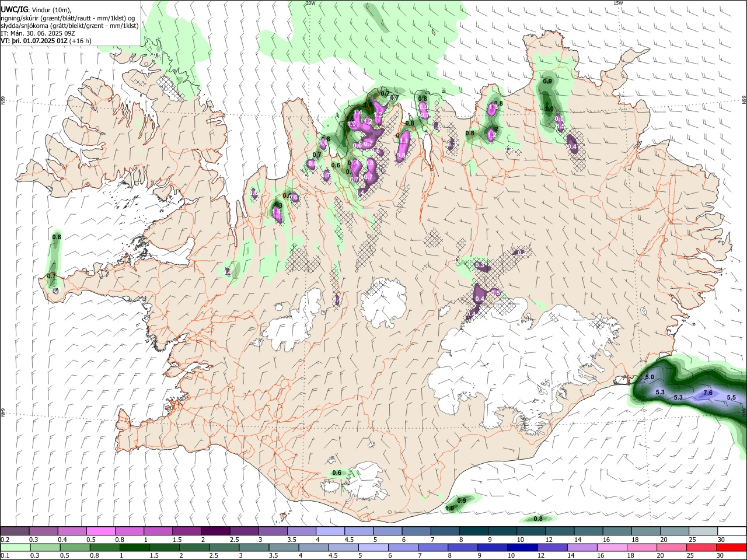Select the 'IT: Mán. 30. 06. 2025 09Z' line
Image resolution: width=747 pixels, height=560 pixels.
click(37, 33)
